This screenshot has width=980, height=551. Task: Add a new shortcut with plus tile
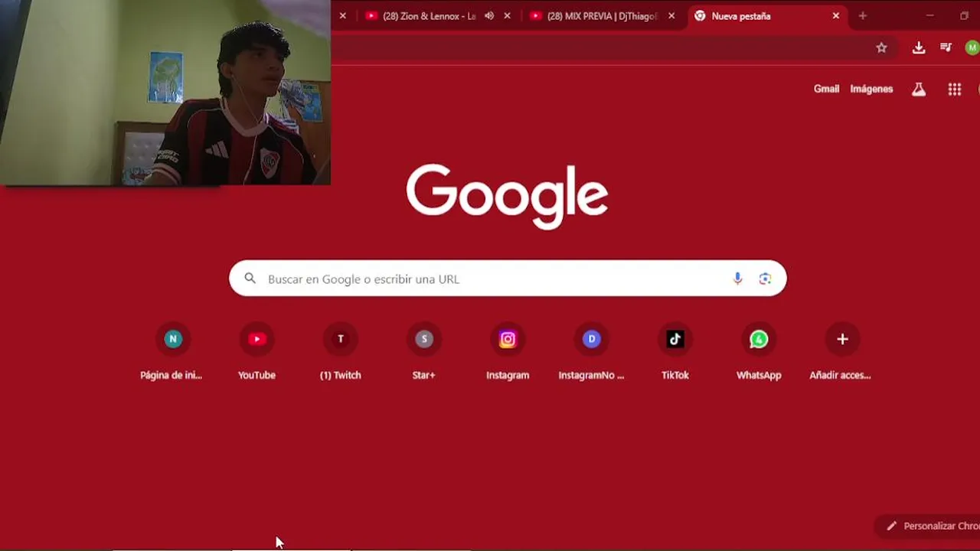click(x=842, y=352)
